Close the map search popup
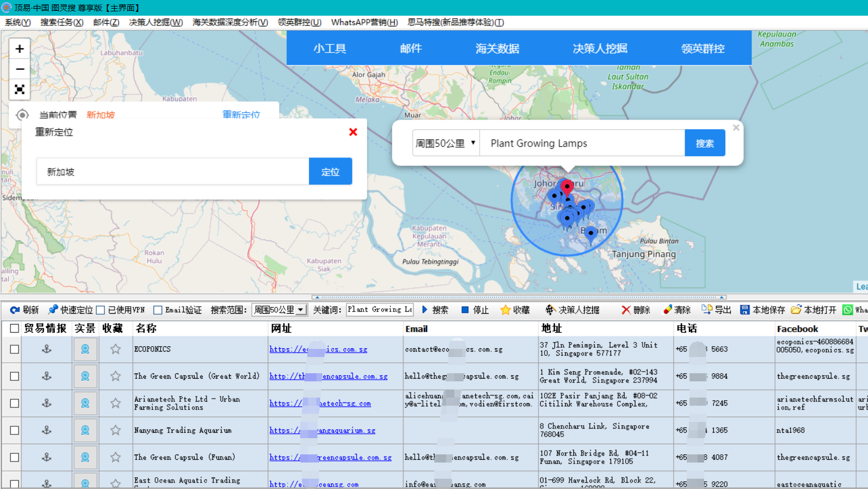 (x=736, y=128)
